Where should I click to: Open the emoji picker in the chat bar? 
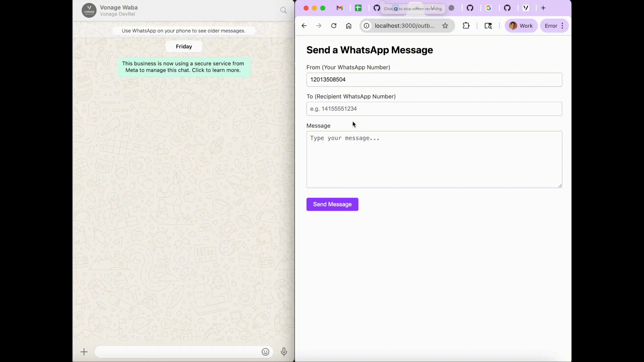click(265, 352)
